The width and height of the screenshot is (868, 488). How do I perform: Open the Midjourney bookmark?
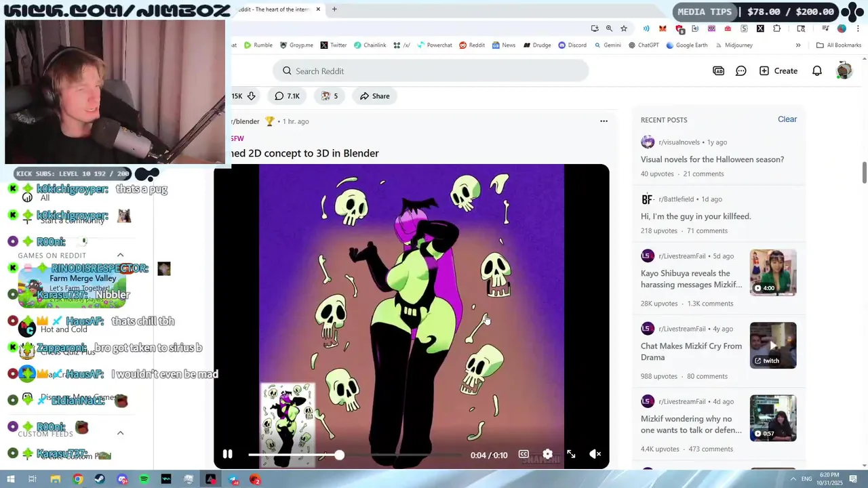pyautogui.click(x=734, y=45)
